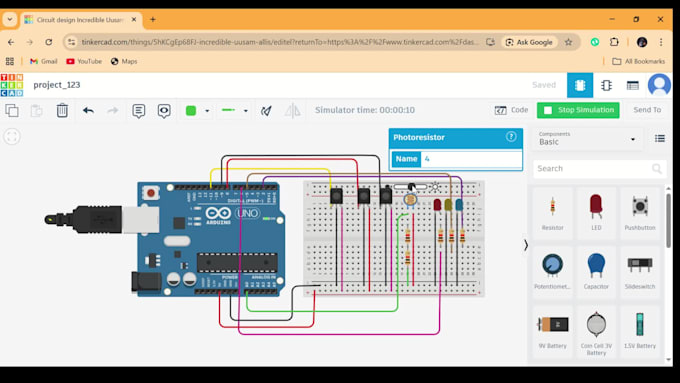Open the Maps bookmark
This screenshot has height=383, width=680.
click(124, 61)
